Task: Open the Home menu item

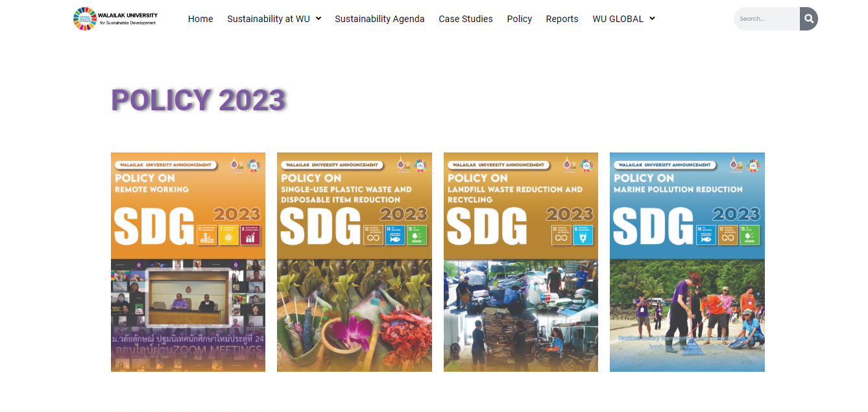Action: (x=200, y=19)
